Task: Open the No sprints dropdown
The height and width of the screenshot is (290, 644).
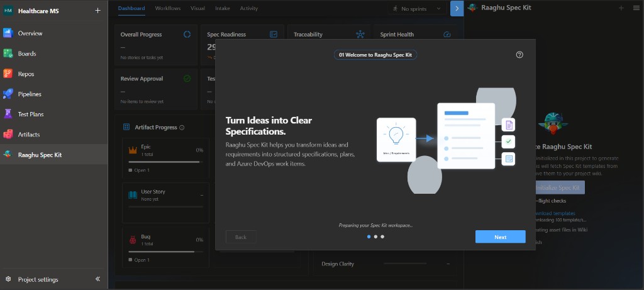Action: tap(418, 9)
